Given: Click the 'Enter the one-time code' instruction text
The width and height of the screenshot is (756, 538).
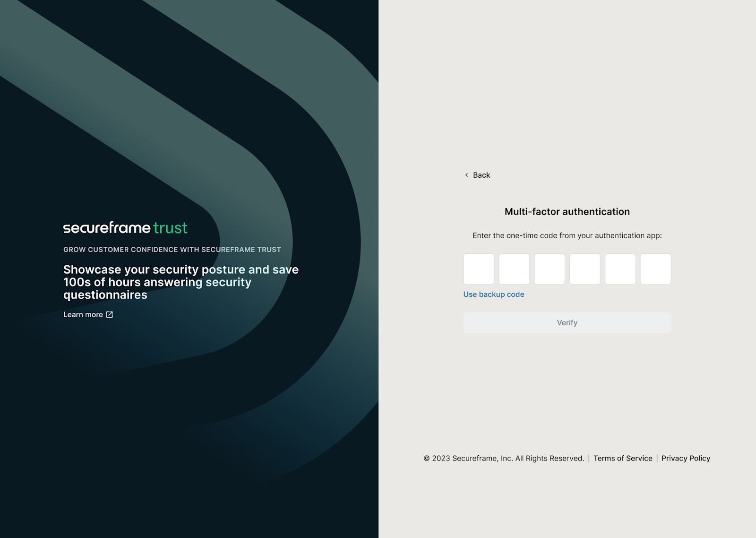Looking at the screenshot, I should (x=567, y=235).
